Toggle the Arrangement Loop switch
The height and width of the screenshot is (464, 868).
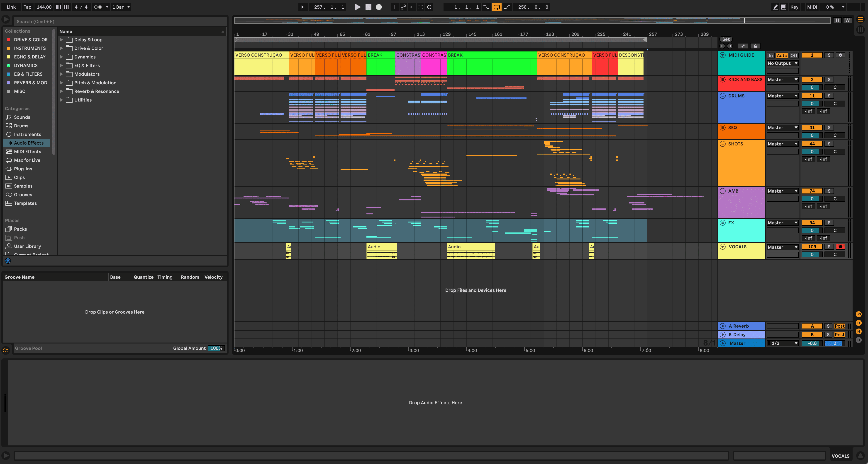pos(497,7)
